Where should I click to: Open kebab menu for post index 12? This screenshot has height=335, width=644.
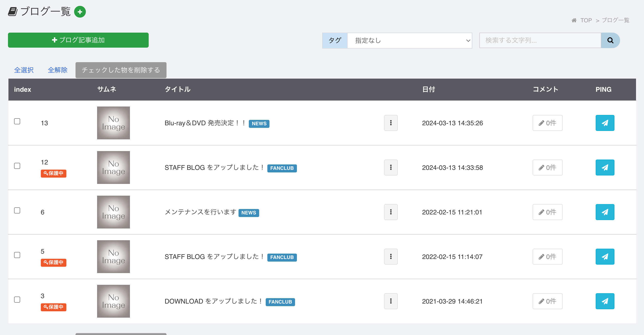pos(391,167)
